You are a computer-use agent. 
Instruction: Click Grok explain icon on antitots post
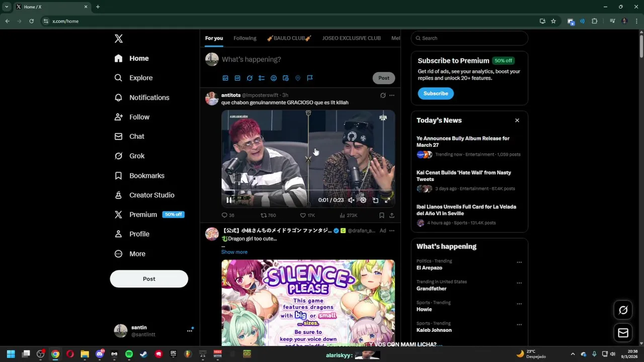pos(383,95)
